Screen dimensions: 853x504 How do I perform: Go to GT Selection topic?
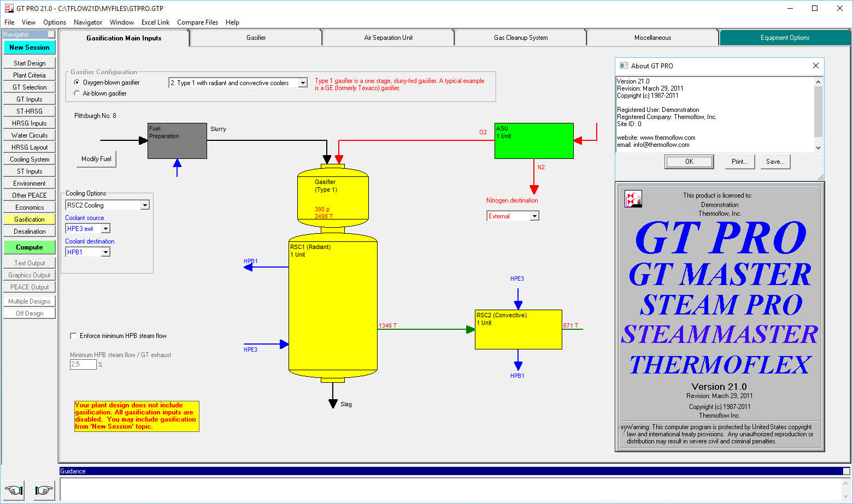pos(30,87)
